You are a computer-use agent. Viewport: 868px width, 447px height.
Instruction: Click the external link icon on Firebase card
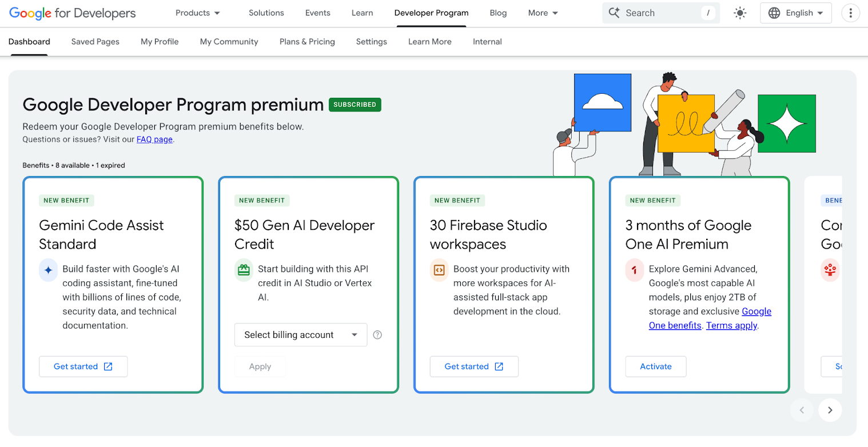click(499, 366)
